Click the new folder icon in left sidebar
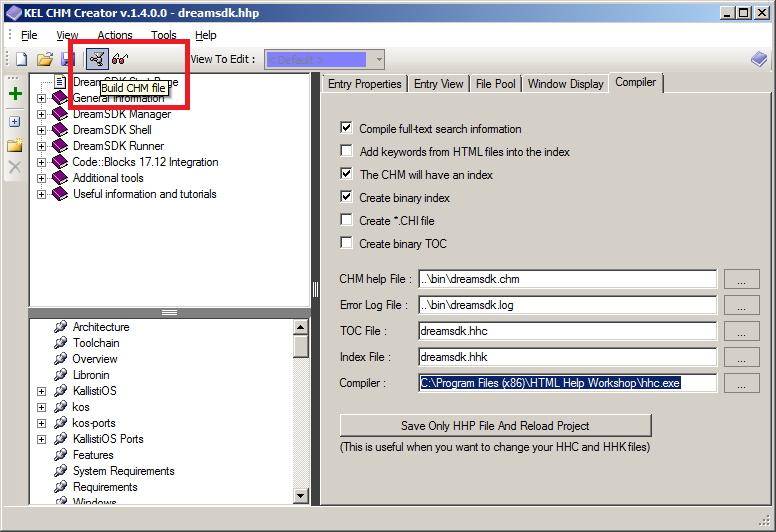Screen dimensions: 776x532 (15, 145)
